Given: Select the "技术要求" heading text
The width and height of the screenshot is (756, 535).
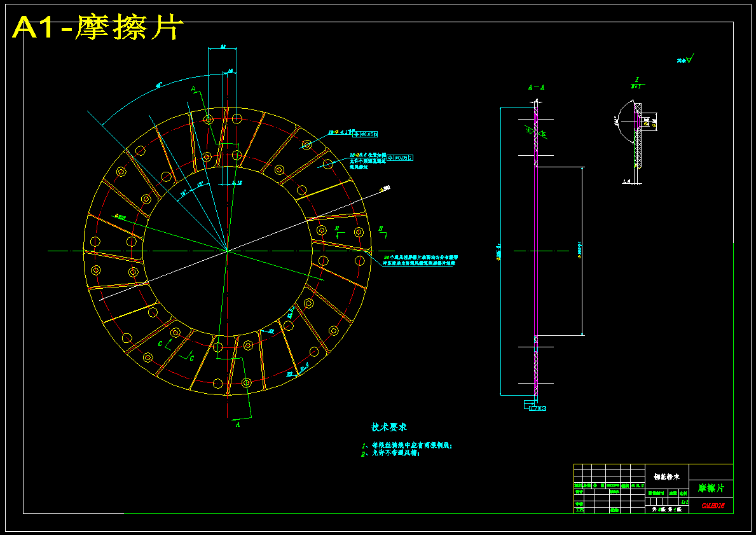Looking at the screenshot, I should coord(389,427).
